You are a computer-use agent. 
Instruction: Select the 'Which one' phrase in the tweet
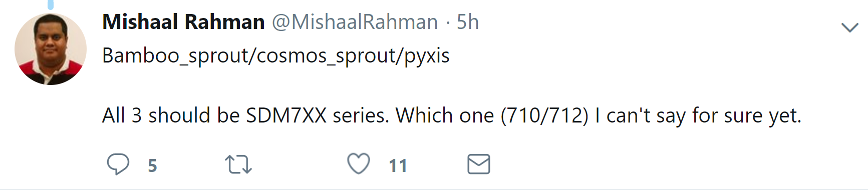coord(445,115)
